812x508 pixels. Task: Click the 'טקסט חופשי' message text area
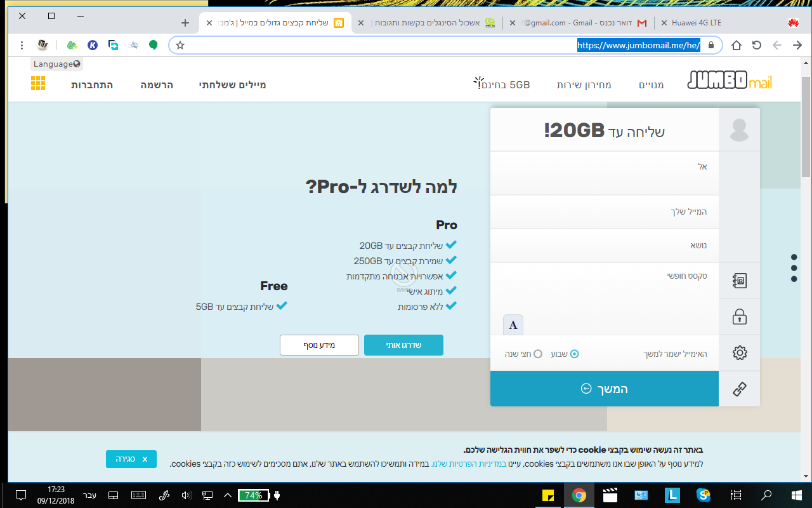(x=605, y=298)
